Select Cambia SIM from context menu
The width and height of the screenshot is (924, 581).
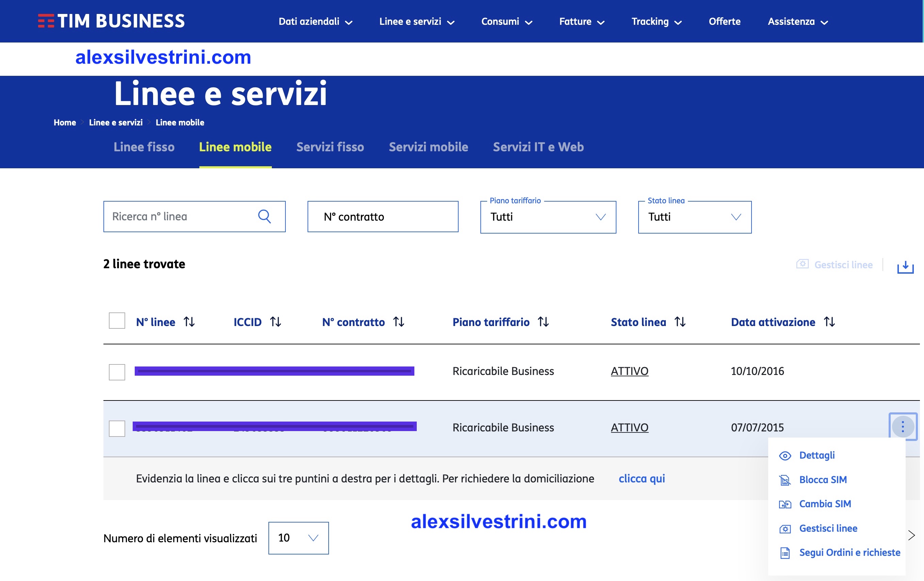pyautogui.click(x=825, y=503)
